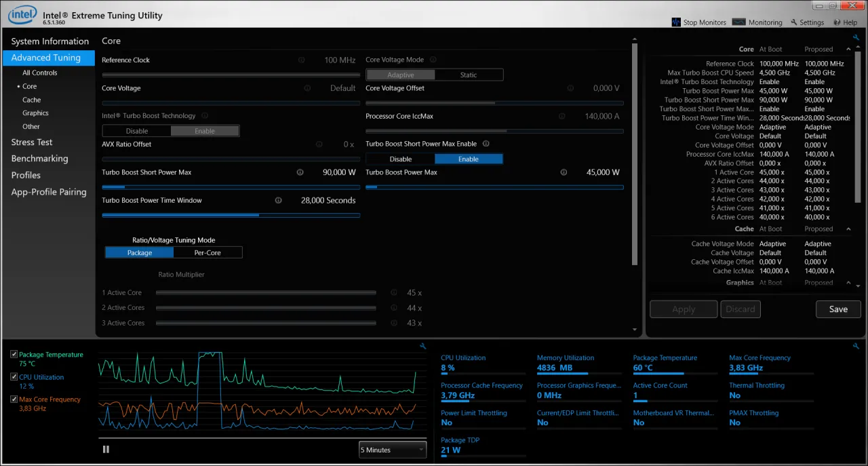This screenshot has height=466, width=868.
Task: Click the Help question mark icon
Action: (835, 22)
